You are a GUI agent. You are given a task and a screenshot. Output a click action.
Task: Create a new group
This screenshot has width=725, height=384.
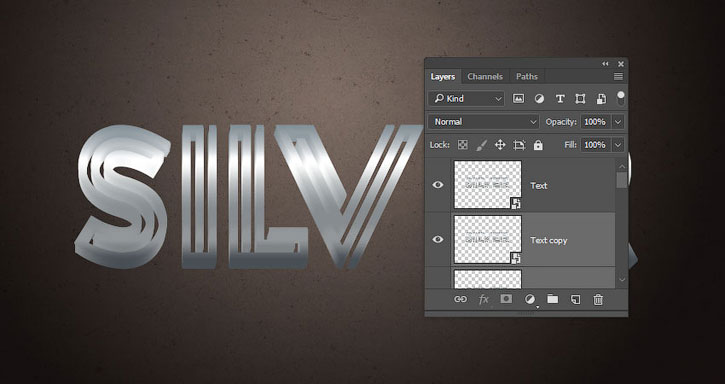[x=553, y=299]
